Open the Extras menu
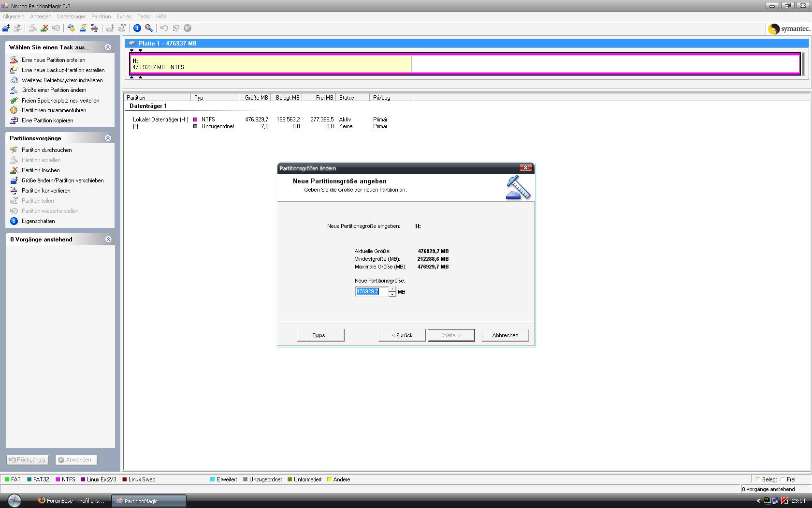812x508 pixels. pos(124,16)
